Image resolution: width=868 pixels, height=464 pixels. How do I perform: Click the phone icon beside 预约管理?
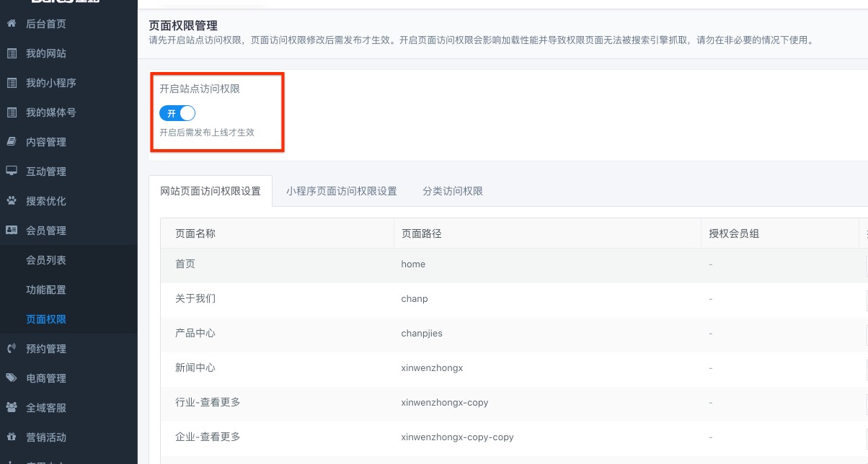point(12,349)
